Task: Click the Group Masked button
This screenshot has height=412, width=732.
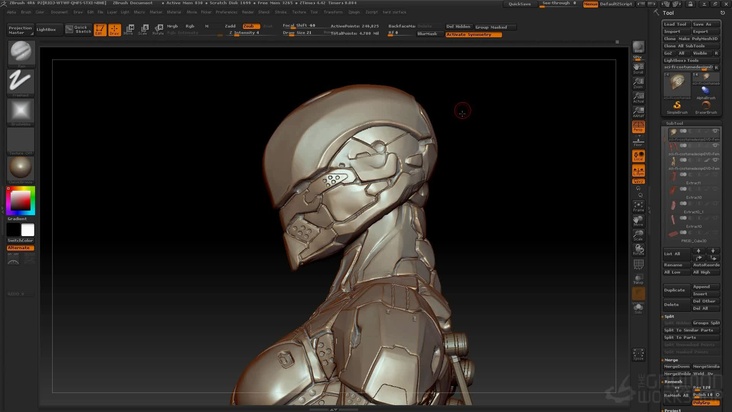Action: [x=494, y=27]
